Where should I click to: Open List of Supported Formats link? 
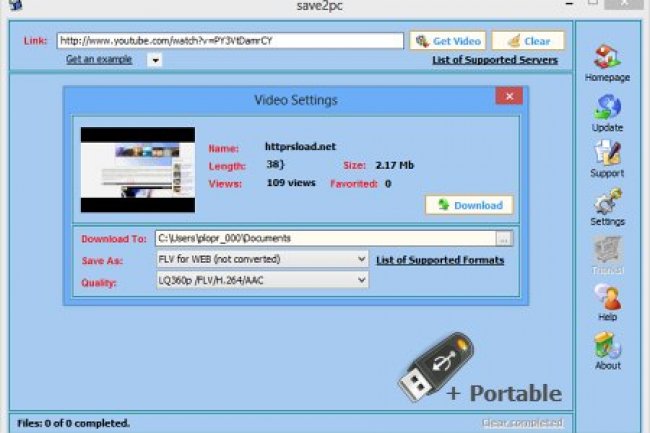coord(439,261)
